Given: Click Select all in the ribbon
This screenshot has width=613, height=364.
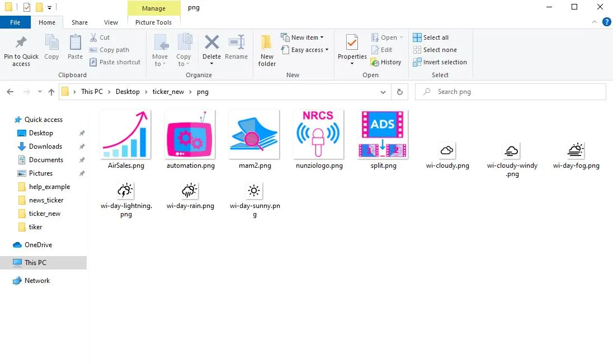Looking at the screenshot, I should tap(431, 37).
